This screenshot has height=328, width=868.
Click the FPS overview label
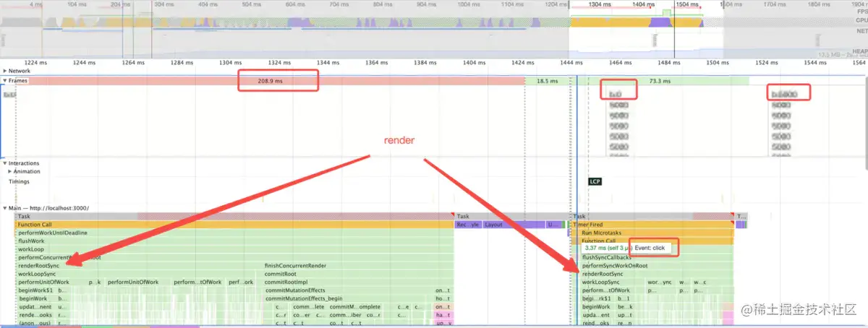861,12
